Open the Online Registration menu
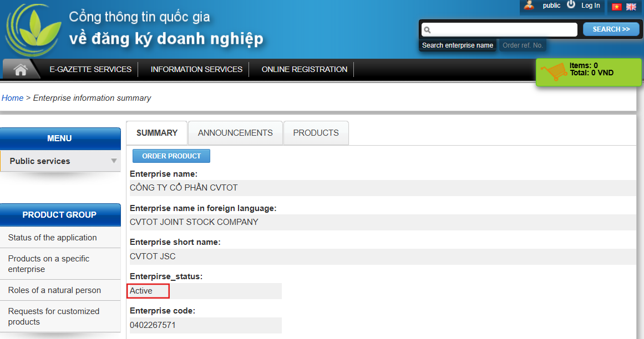Viewport: 644px width, 339px height. tap(304, 69)
